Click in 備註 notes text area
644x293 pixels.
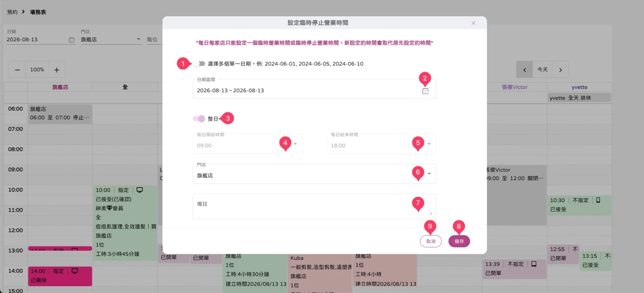coord(314,207)
